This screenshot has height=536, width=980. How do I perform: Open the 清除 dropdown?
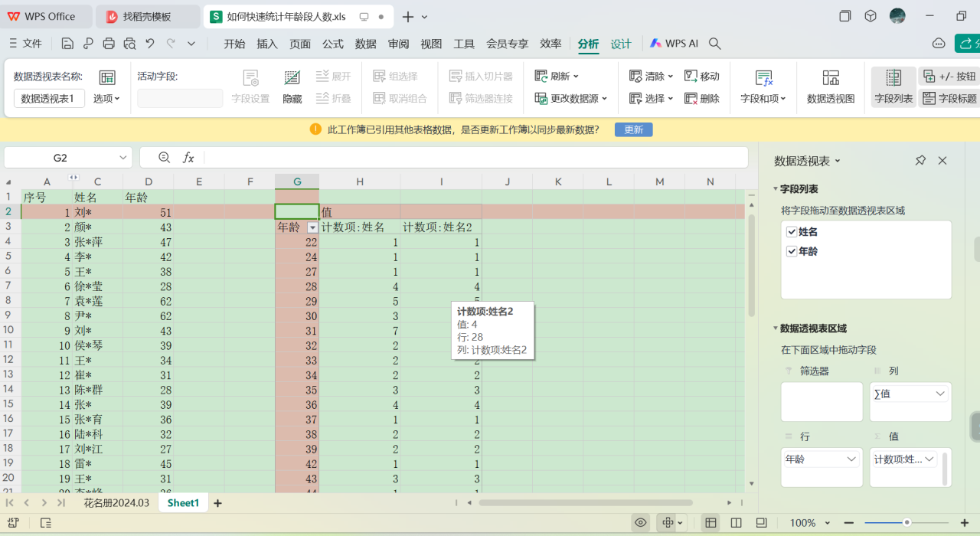tap(652, 76)
